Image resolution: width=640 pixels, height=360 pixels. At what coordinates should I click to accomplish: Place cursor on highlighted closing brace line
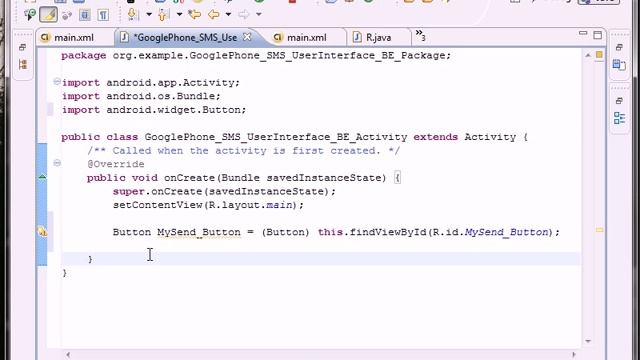(x=320, y=259)
